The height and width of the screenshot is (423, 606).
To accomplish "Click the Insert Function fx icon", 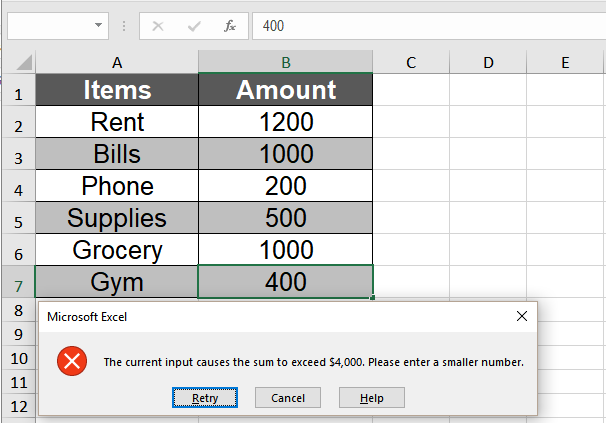I will click(229, 26).
